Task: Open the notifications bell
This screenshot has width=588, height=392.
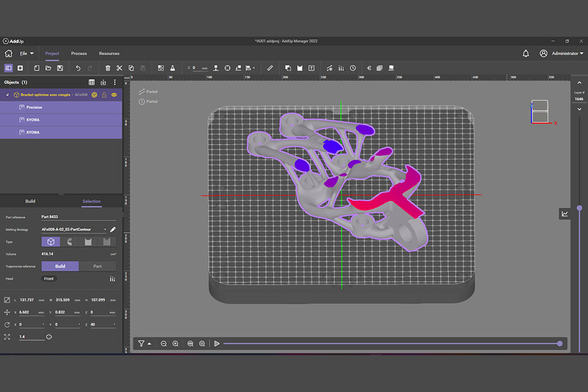Action: [x=526, y=53]
